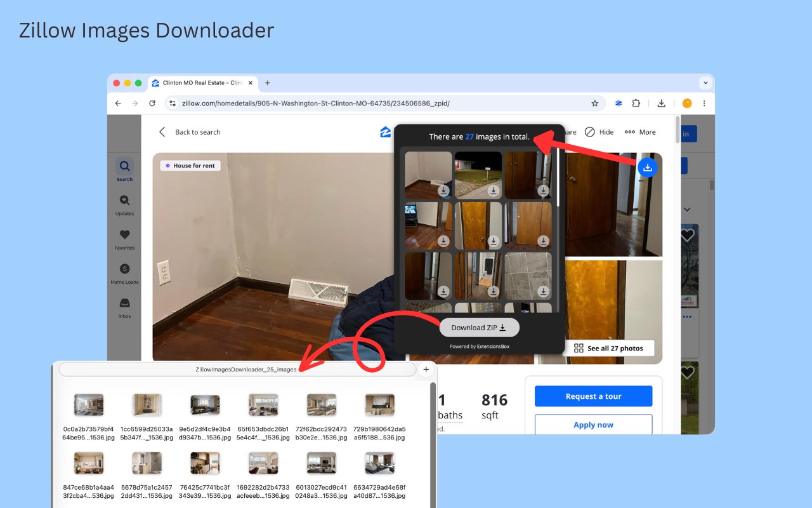Click file name 72f62bdc292473 in Finder
Viewport: 812px width, 508px height.
click(x=322, y=433)
